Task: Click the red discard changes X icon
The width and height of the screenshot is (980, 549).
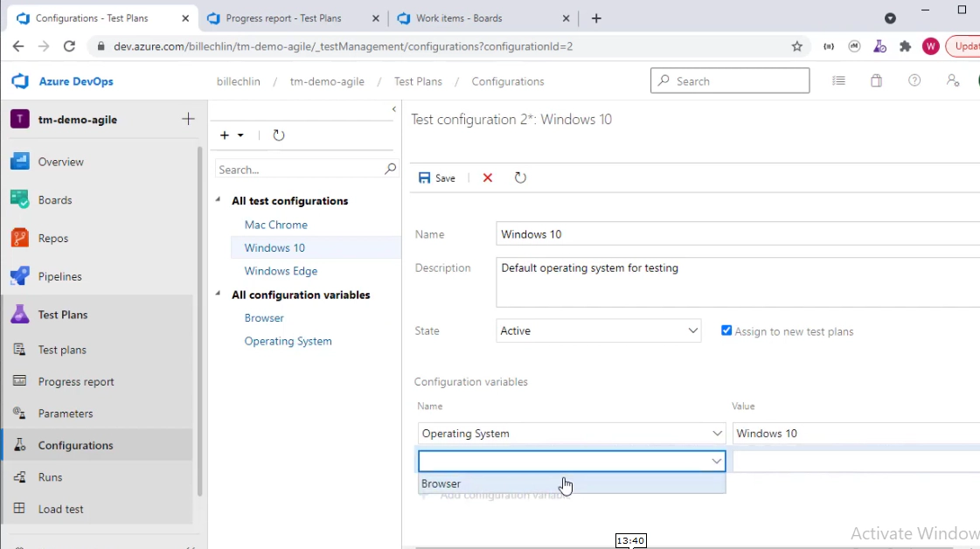Action: tap(488, 177)
